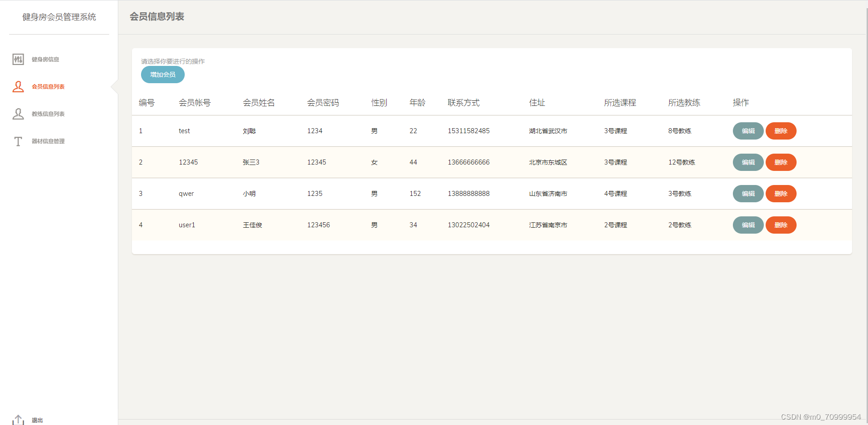868x425 pixels.
Task: Click coach cell 3号教练
Action: point(680,194)
